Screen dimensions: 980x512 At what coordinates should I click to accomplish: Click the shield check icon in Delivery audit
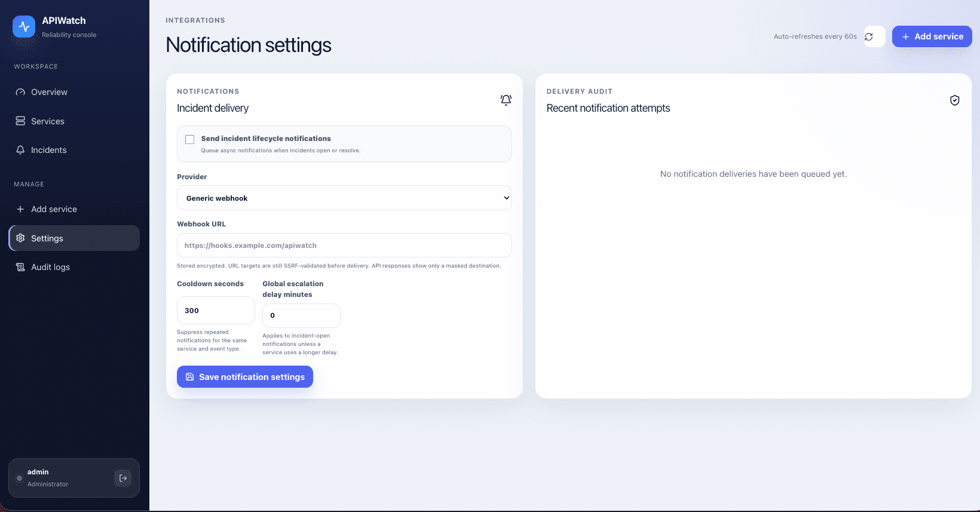point(955,100)
